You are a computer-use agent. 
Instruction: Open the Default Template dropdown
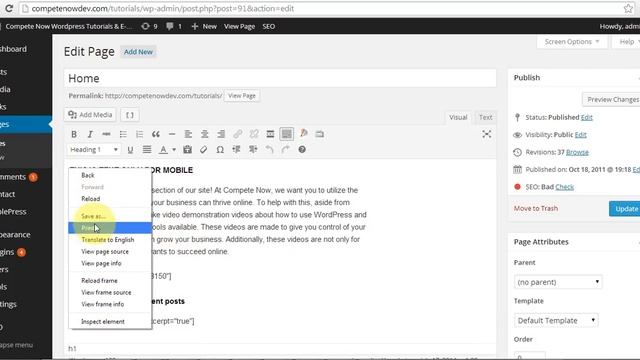[556, 320]
